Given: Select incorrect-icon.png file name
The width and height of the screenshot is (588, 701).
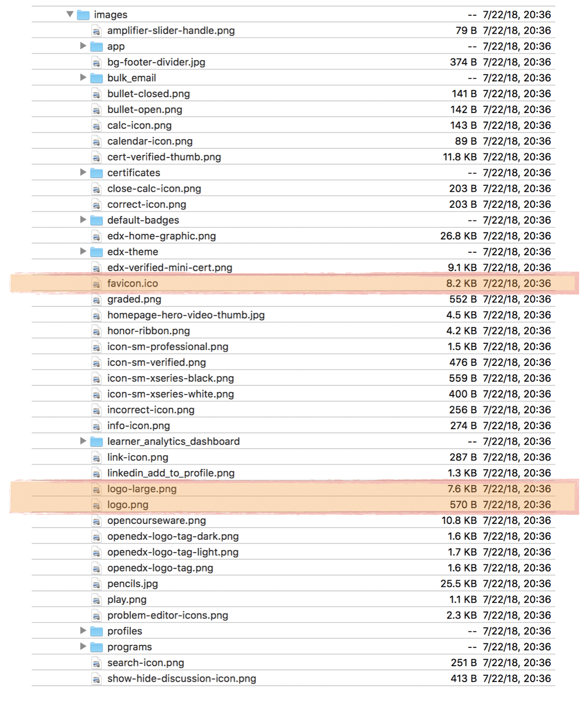Looking at the screenshot, I should tap(151, 410).
